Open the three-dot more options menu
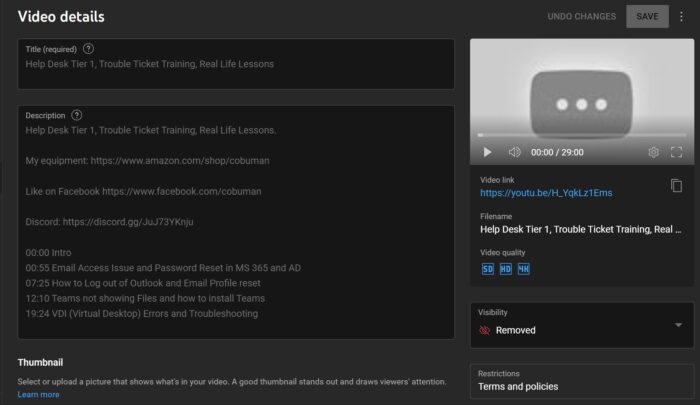Viewport: 700px width, 405px height. (x=681, y=17)
